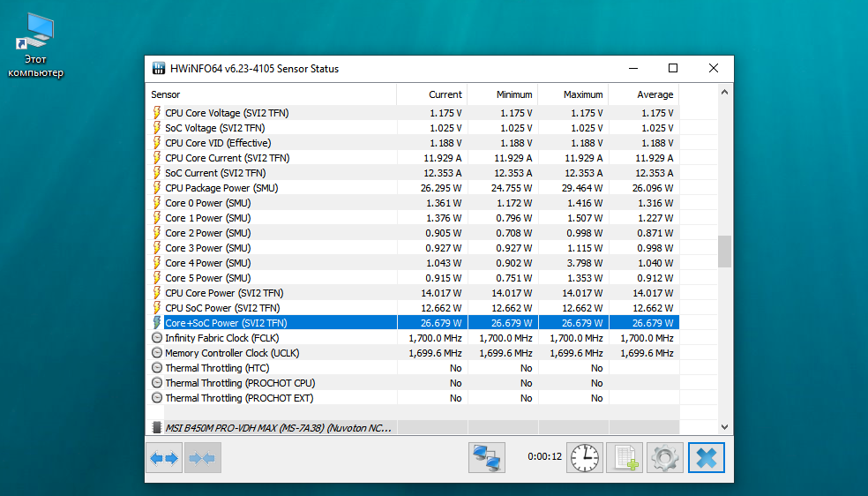
Task: Close sensor window with blue X button
Action: tap(706, 458)
